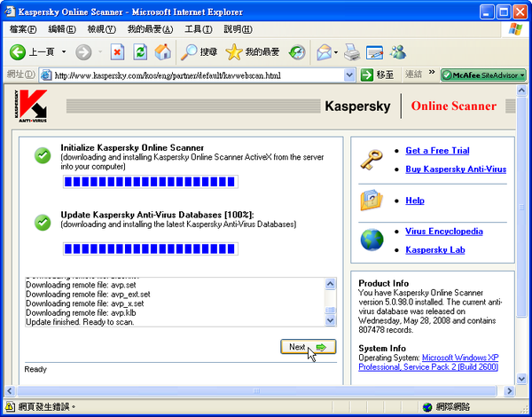Open the Forward button history dropdown
The height and width of the screenshot is (417, 532).
click(x=100, y=52)
